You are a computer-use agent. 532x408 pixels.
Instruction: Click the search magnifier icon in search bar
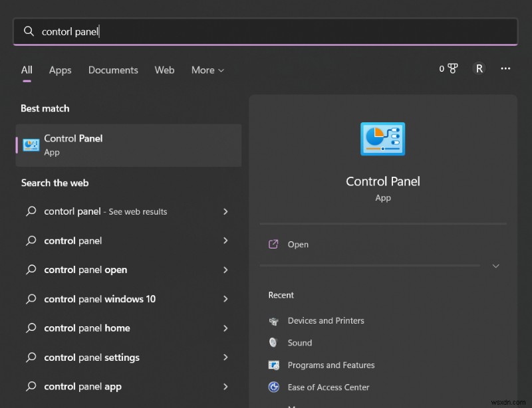pyautogui.click(x=29, y=31)
